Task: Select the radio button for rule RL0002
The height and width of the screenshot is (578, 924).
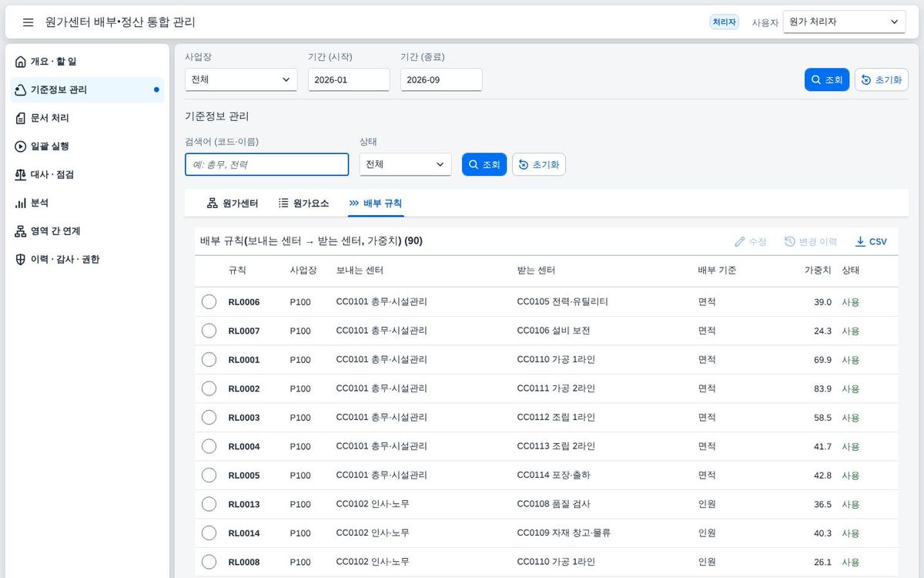Action: click(209, 388)
